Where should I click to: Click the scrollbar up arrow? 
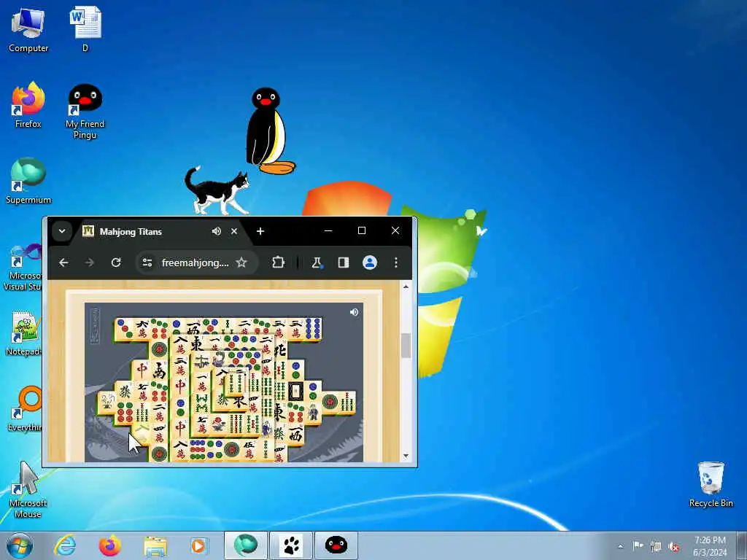tap(406, 287)
